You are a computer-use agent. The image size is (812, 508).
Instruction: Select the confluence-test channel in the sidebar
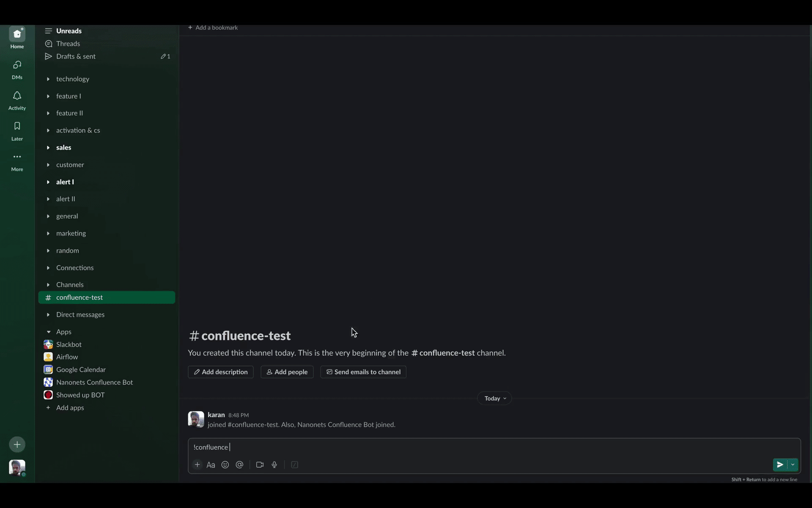pos(80,297)
